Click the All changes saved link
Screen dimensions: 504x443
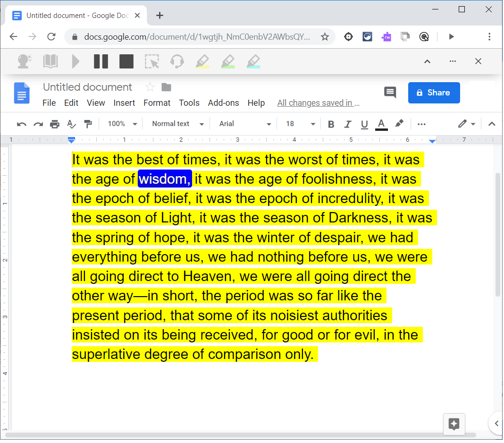click(318, 102)
